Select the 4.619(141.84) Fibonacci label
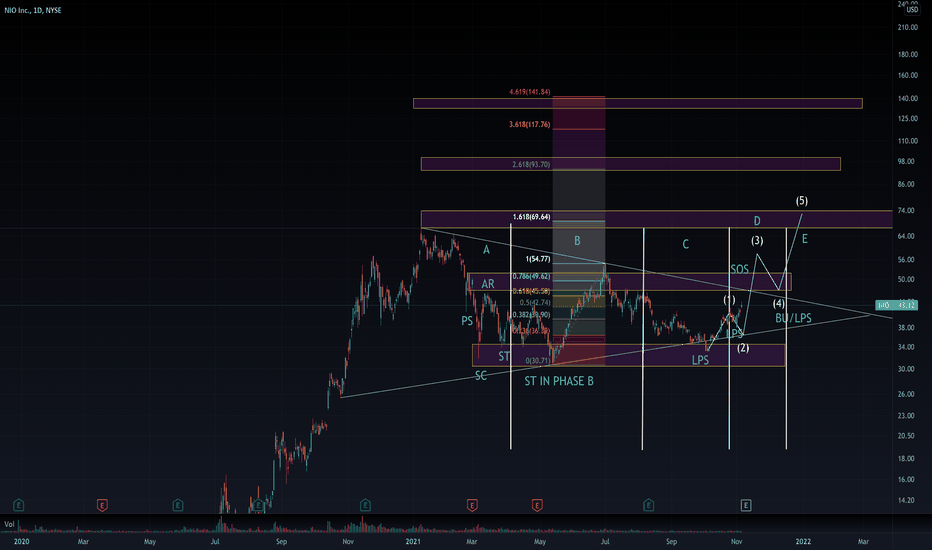 click(x=530, y=92)
